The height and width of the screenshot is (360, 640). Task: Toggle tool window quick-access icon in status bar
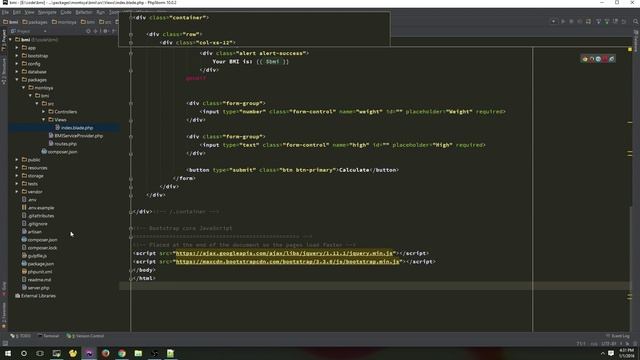click(5, 344)
